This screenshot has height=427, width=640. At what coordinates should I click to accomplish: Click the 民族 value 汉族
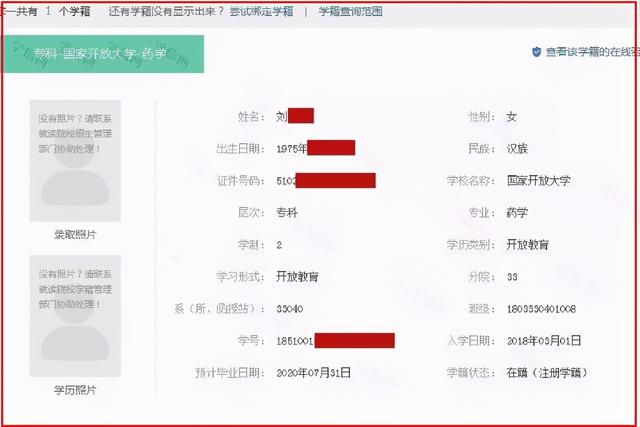[x=517, y=149]
